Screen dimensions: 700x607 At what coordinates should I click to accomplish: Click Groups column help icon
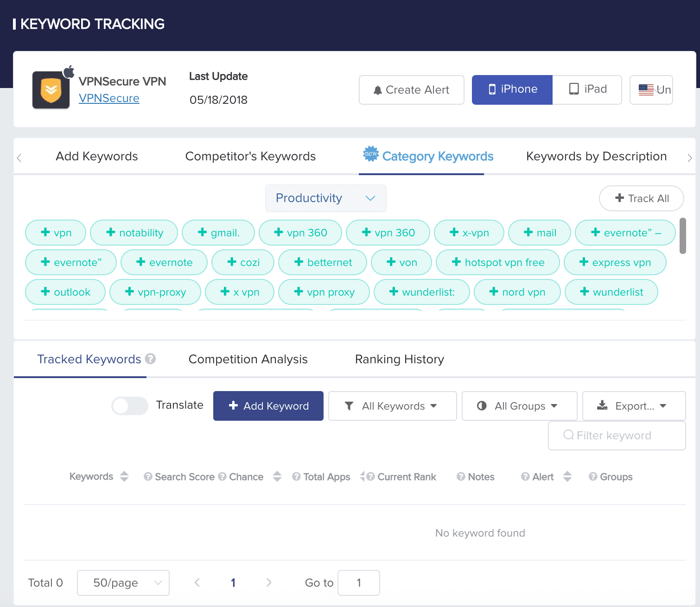click(x=593, y=476)
